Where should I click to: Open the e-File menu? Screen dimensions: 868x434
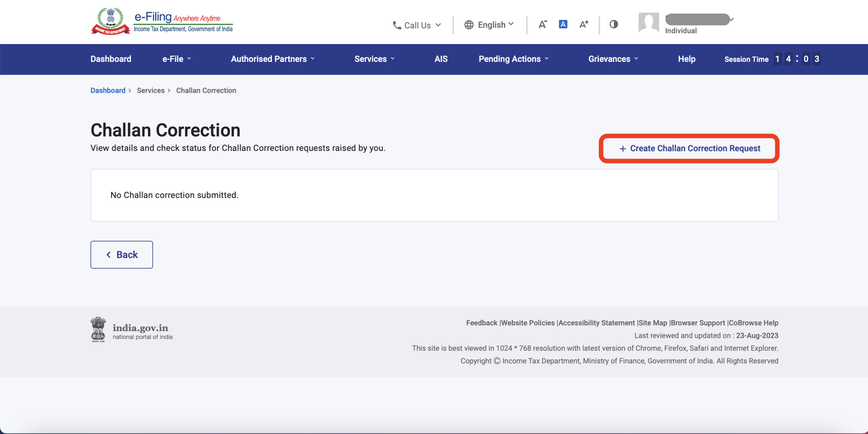click(177, 59)
